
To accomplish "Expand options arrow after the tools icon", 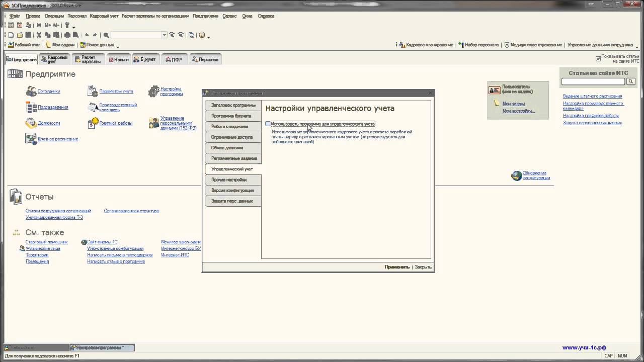I will (73, 26).
